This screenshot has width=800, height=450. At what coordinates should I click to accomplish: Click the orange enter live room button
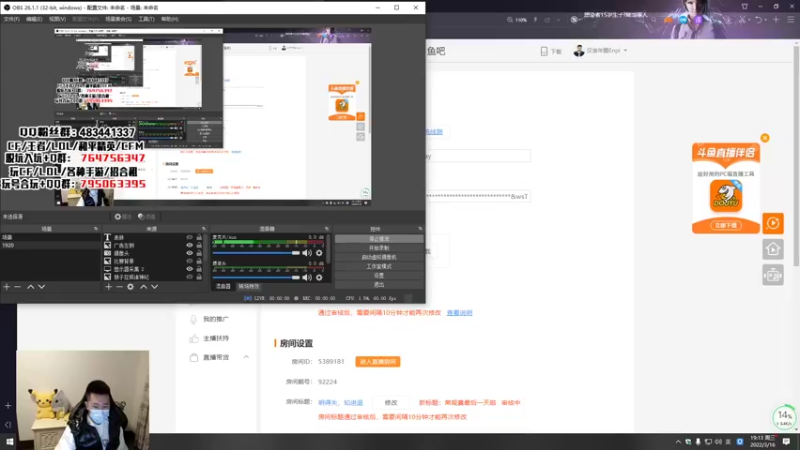coord(378,362)
